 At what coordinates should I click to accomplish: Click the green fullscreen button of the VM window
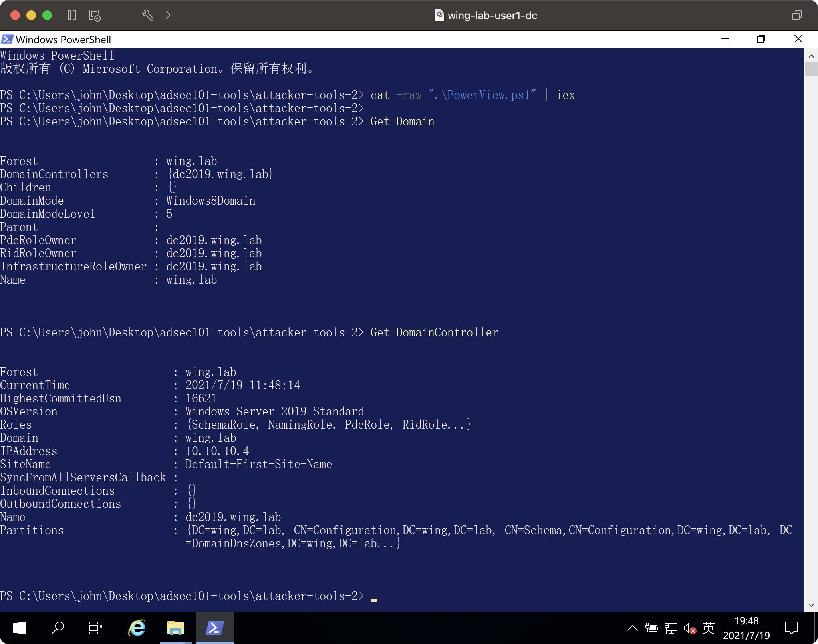[x=47, y=15]
